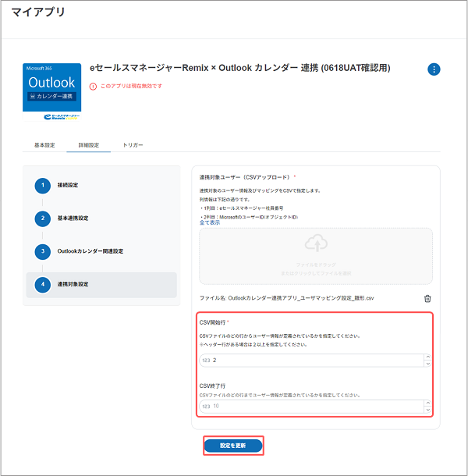Decrease the CSV開始行 value with down arrow
468x476 pixels.
(427, 364)
